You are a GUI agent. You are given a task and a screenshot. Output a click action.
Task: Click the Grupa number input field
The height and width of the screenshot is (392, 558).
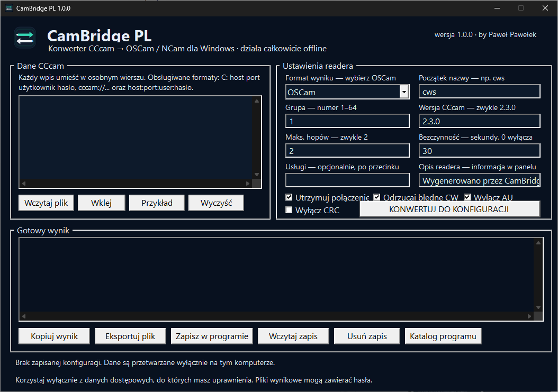click(x=347, y=121)
